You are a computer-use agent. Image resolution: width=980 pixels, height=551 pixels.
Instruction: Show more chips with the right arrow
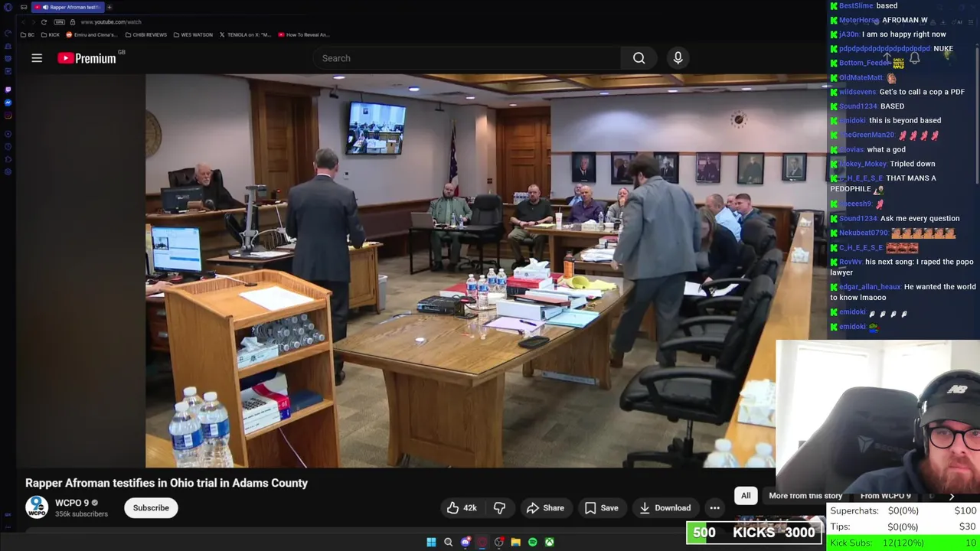tap(952, 496)
